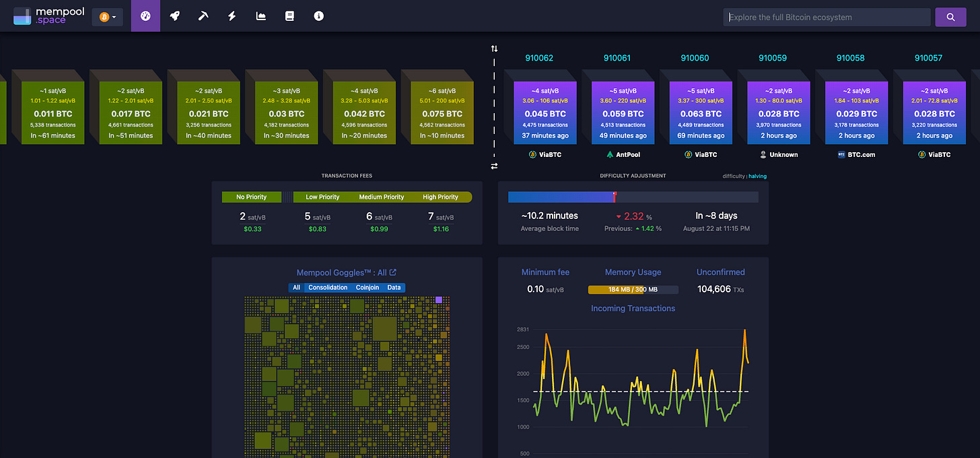Open the Bitcoin network selector dropdown
Viewport: 980px width, 458px height.
(x=108, y=16)
